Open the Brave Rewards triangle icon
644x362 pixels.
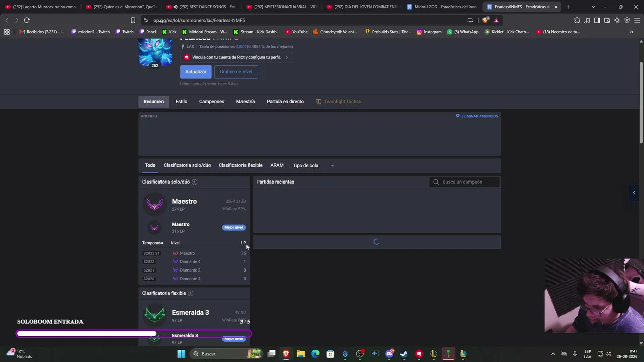(x=496, y=20)
